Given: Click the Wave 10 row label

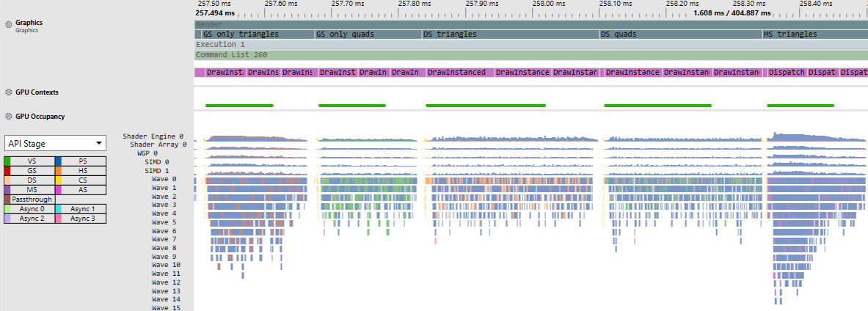Looking at the screenshot, I should pos(166,265).
